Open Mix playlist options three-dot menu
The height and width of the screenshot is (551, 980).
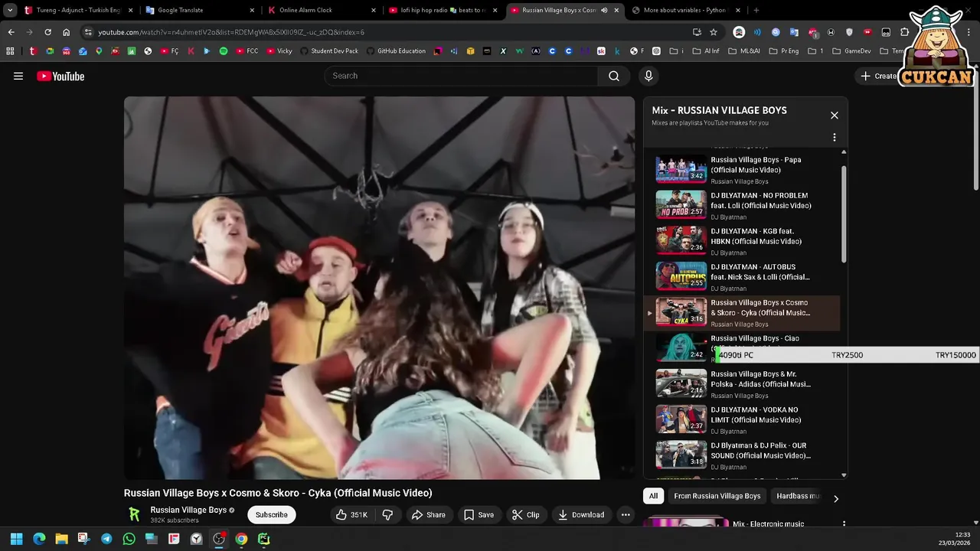(x=835, y=138)
